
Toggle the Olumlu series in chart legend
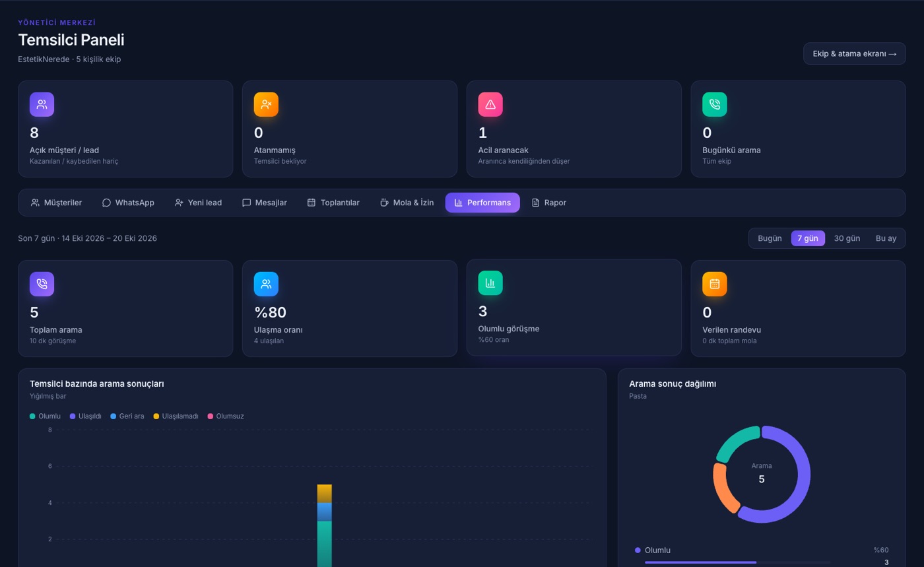tap(45, 417)
